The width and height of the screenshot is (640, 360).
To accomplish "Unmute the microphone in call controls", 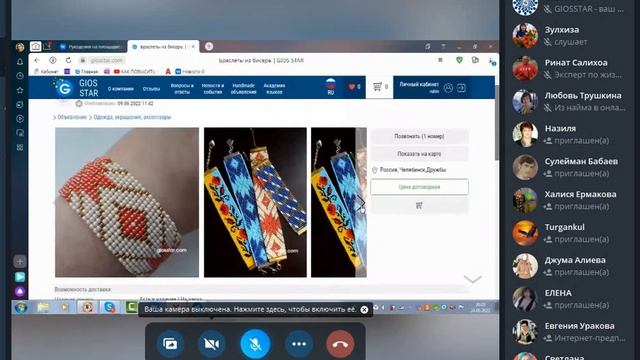I will 255,344.
